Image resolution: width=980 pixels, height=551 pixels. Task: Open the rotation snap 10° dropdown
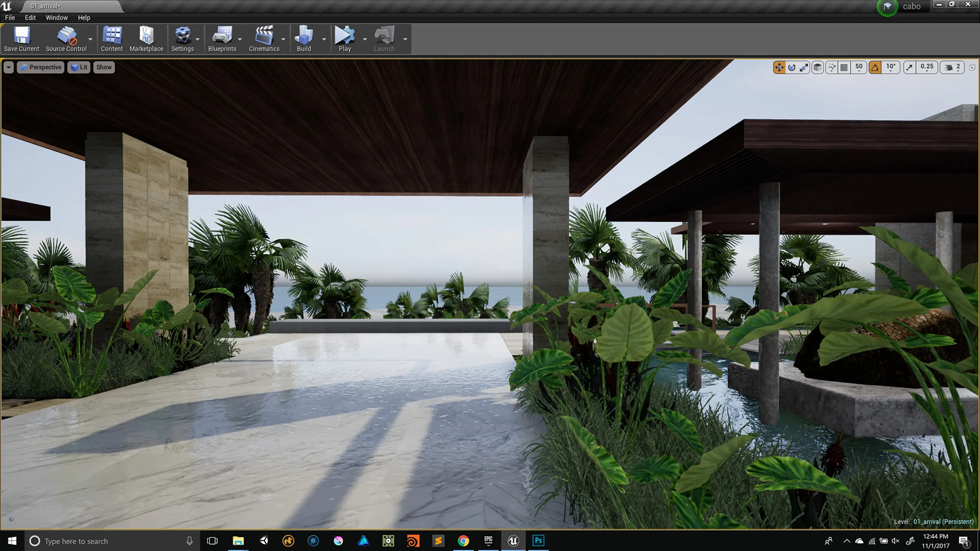tap(891, 67)
